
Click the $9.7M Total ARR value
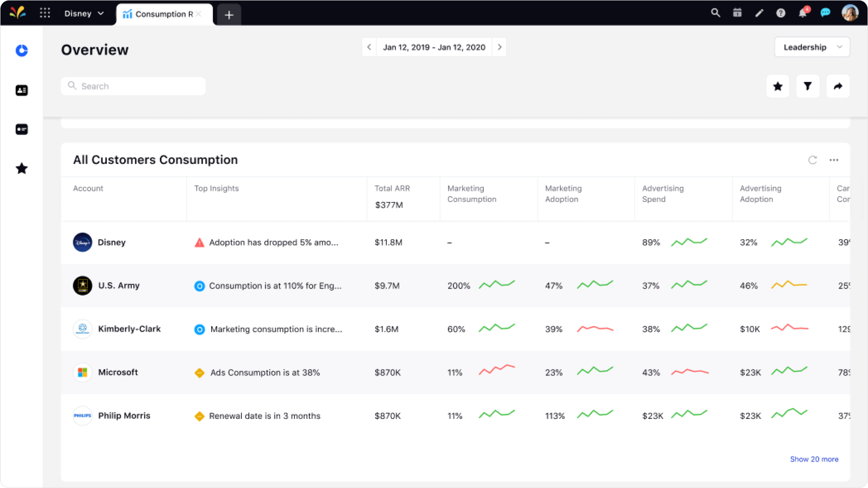click(387, 286)
